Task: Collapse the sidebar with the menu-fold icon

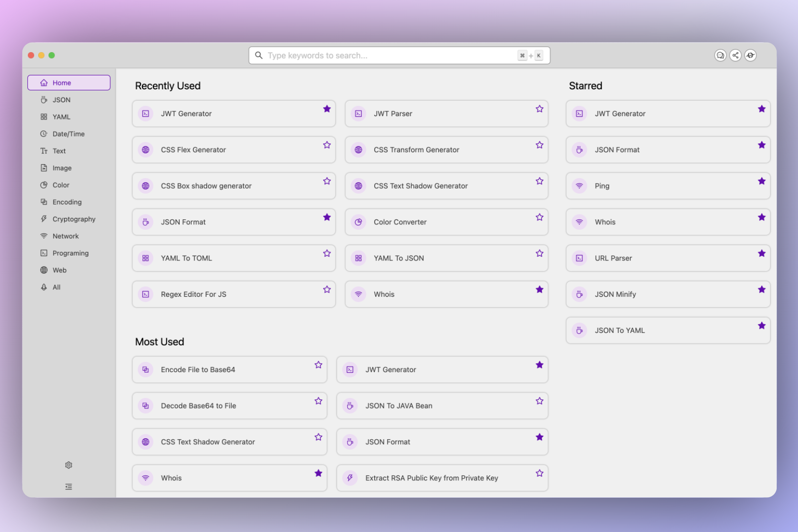Action: click(x=68, y=487)
